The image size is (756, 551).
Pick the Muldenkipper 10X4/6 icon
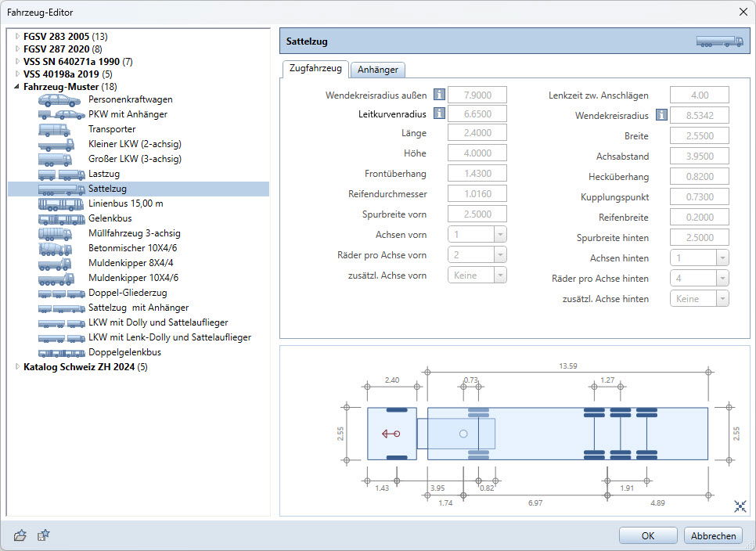pyautogui.click(x=56, y=278)
